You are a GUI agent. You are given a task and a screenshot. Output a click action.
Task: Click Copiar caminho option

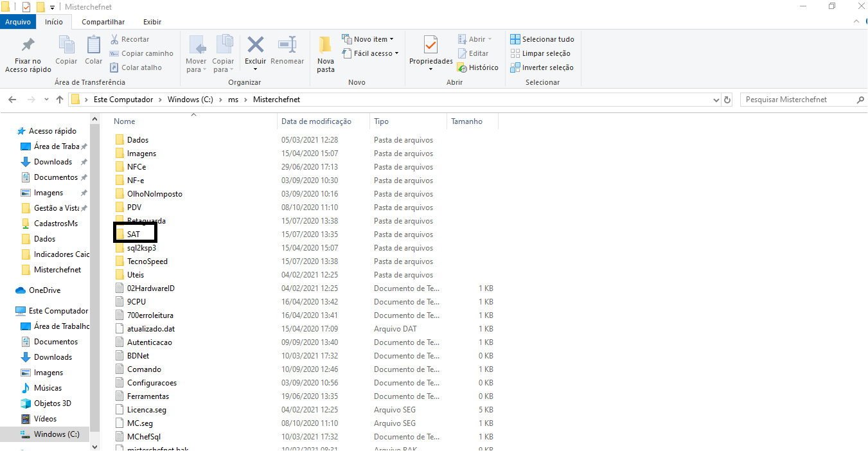pyautogui.click(x=141, y=53)
